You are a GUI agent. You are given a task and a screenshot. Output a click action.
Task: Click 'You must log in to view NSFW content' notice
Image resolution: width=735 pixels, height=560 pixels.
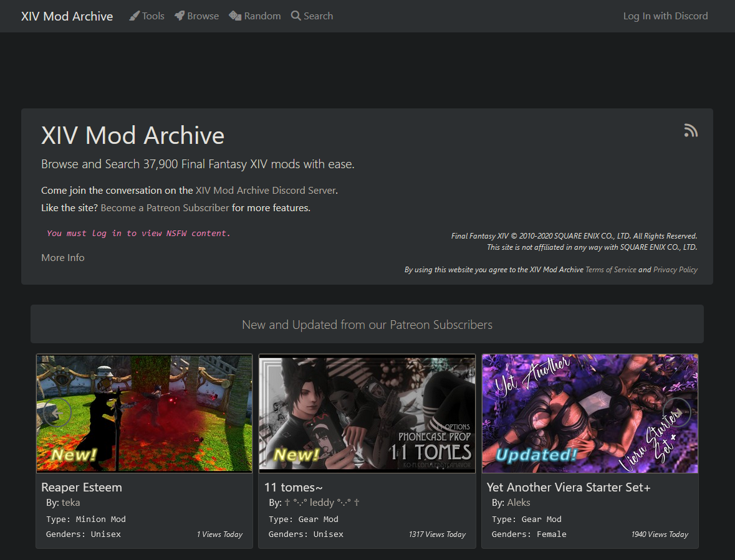point(139,233)
